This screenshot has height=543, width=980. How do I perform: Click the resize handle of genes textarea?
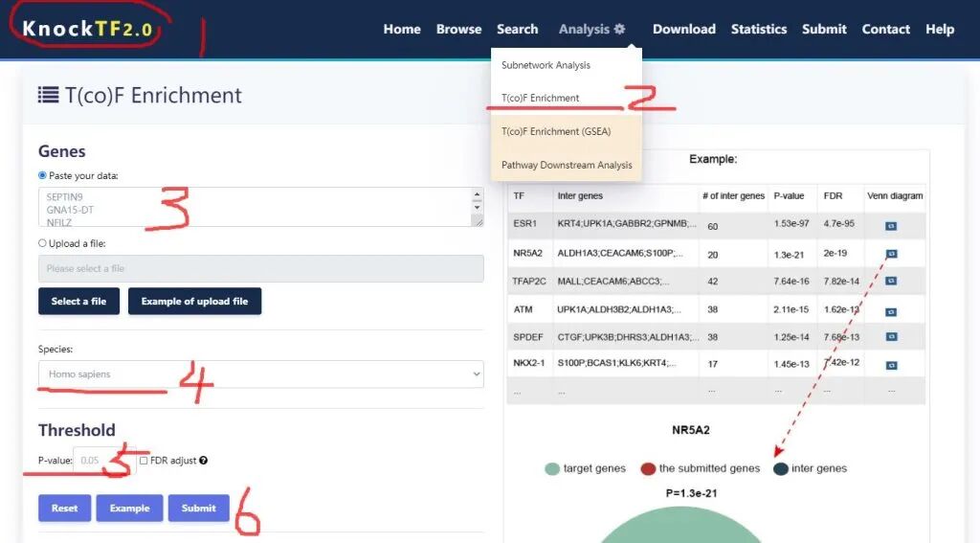point(479,221)
